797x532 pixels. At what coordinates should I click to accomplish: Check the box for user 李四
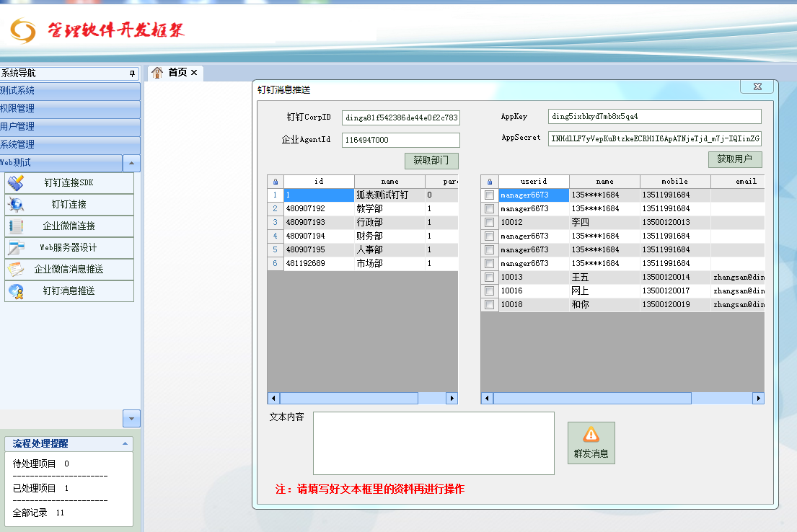tap(490, 223)
